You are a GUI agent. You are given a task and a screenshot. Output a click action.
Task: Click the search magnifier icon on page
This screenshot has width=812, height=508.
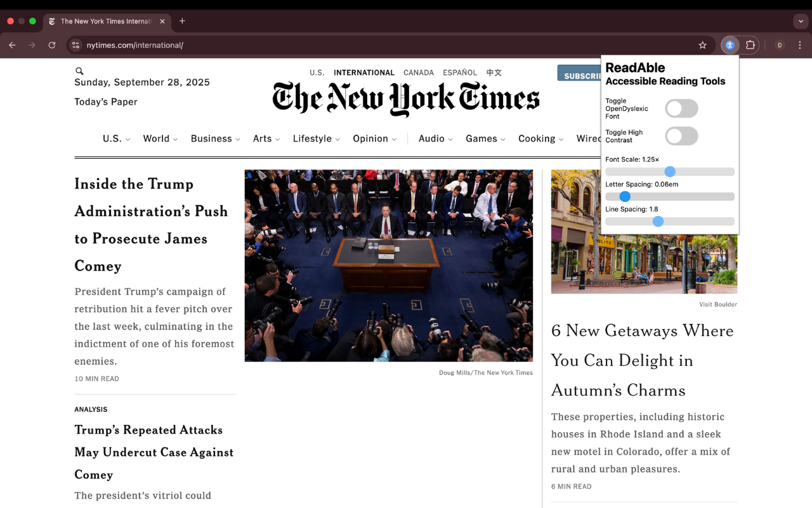click(x=79, y=71)
